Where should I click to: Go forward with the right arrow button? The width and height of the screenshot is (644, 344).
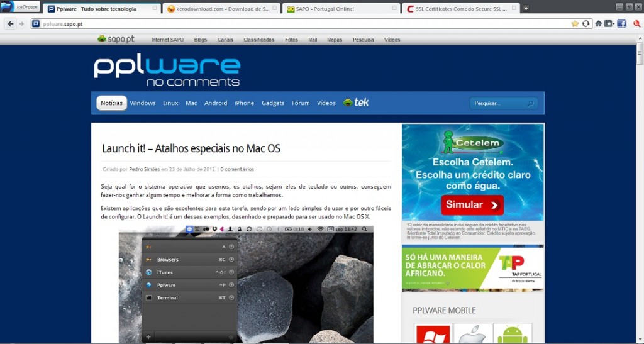pyautogui.click(x=21, y=24)
